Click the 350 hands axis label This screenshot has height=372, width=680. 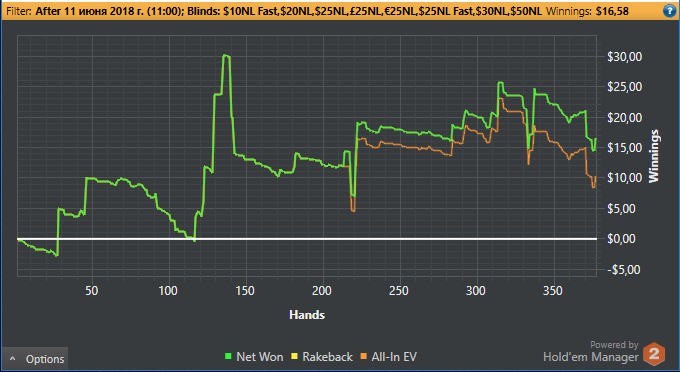[552, 291]
